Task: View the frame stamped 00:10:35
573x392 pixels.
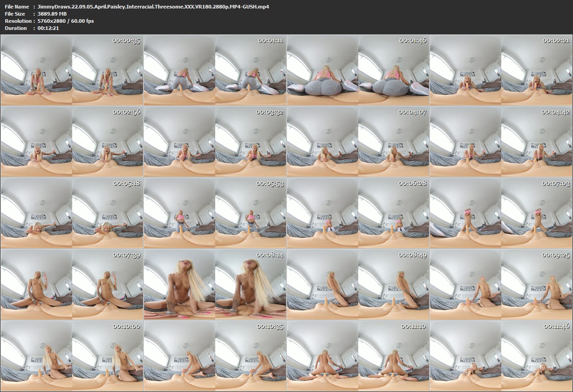Action: 215,356
